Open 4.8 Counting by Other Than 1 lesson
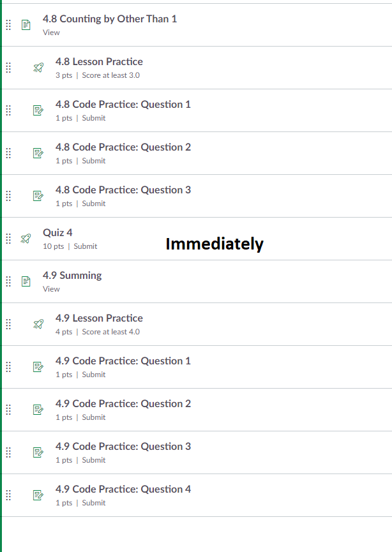This screenshot has width=392, height=552. 110,19
